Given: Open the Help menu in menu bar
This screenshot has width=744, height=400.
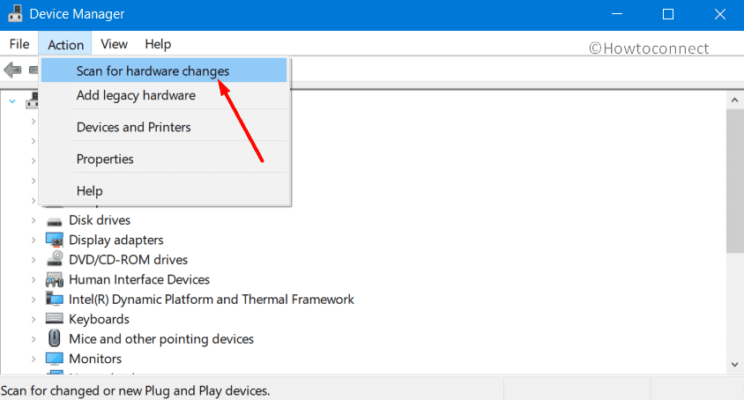Looking at the screenshot, I should click(x=158, y=44).
